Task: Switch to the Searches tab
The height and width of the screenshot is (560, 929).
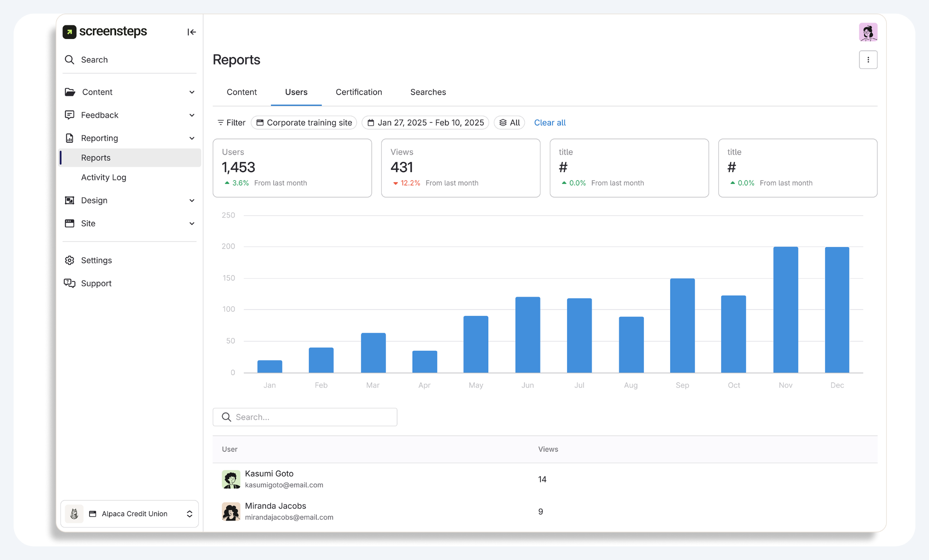Action: (428, 92)
